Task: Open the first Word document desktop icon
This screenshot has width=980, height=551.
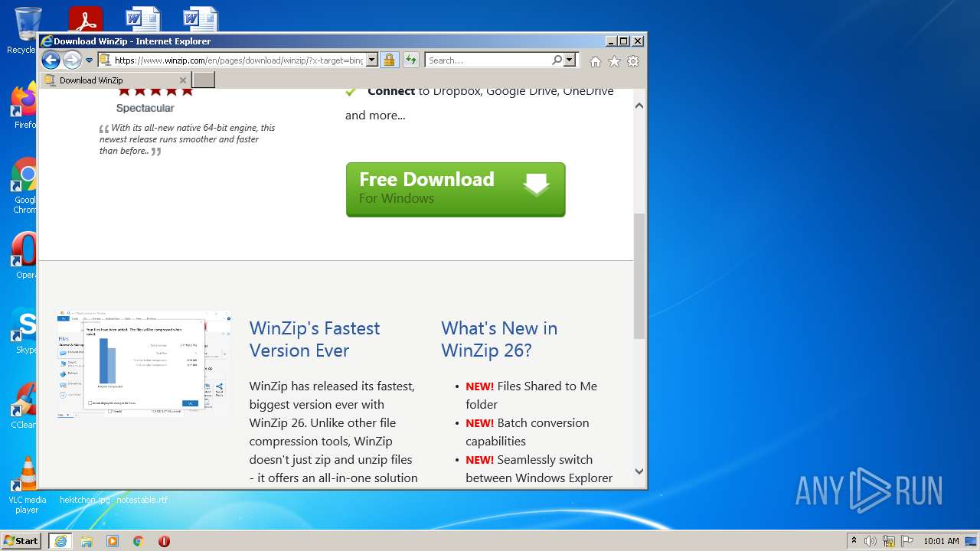Action: pyautogui.click(x=142, y=20)
